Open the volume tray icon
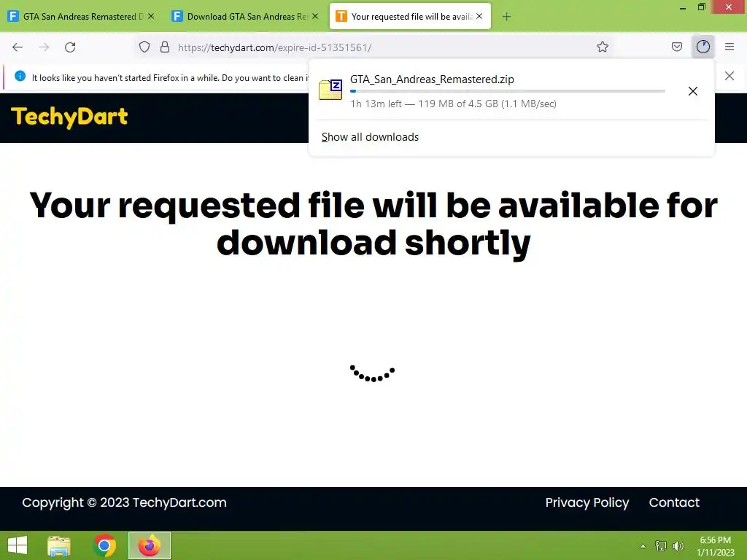The width and height of the screenshot is (747, 560). click(678, 545)
